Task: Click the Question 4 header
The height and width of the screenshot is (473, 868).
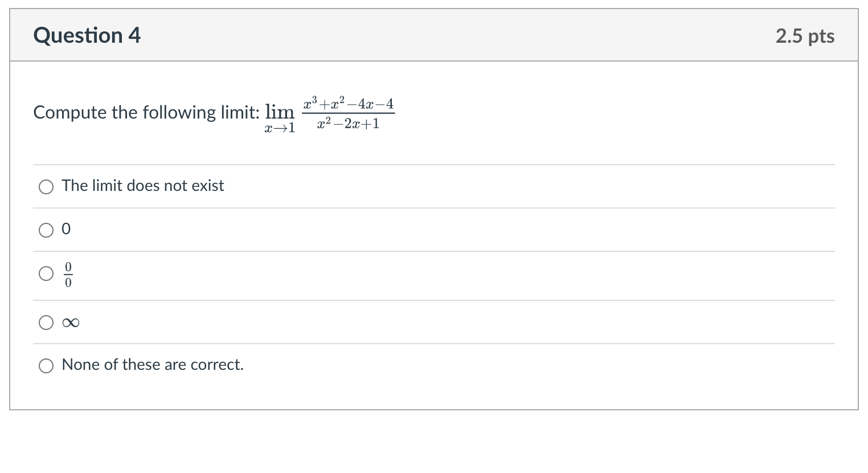Action: tap(87, 35)
